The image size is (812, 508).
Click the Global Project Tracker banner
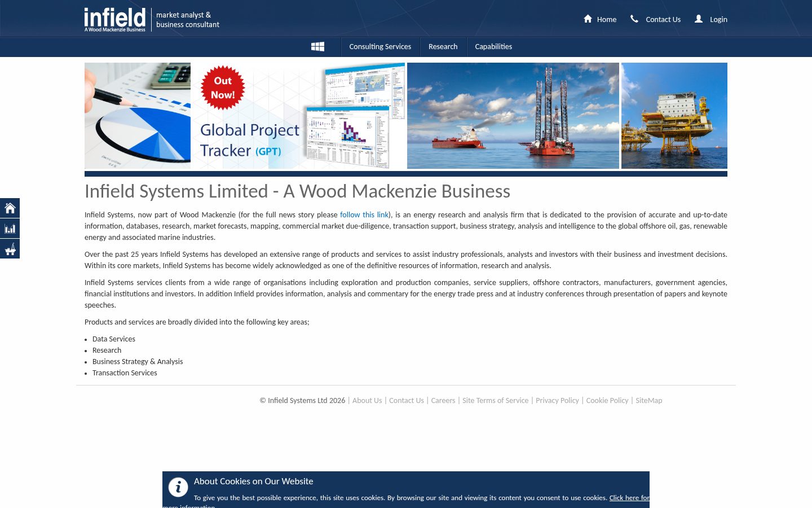click(299, 116)
